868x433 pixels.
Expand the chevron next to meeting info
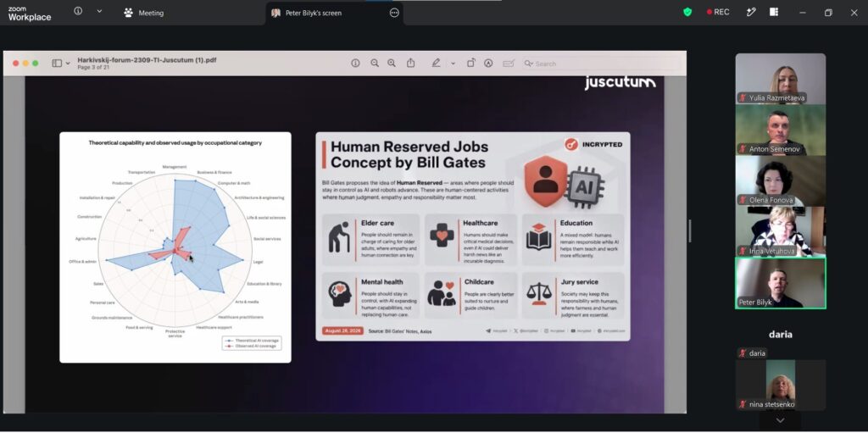tap(99, 11)
